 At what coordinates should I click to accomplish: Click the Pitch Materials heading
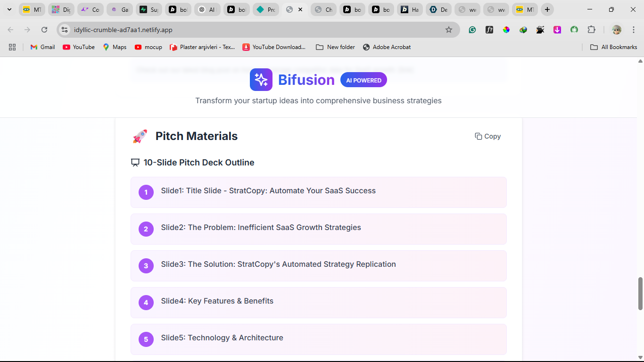197,136
